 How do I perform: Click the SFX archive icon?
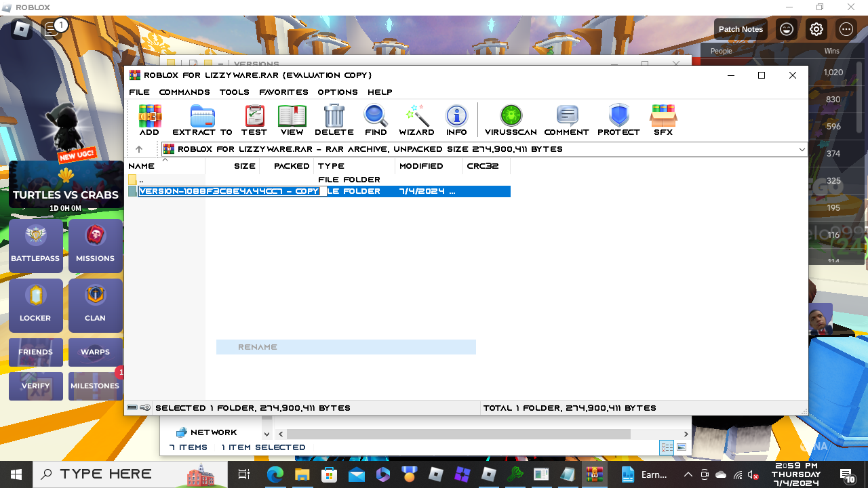point(663,120)
